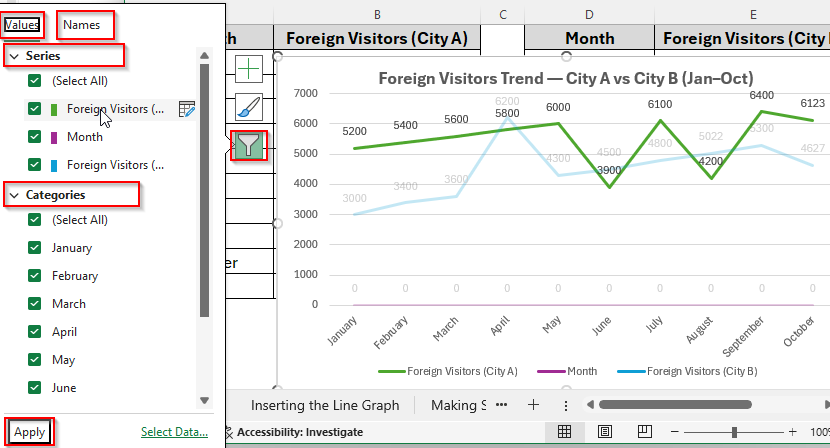Image resolution: width=830 pixels, height=448 pixels.
Task: Uncheck the February category checkbox
Action: (34, 275)
